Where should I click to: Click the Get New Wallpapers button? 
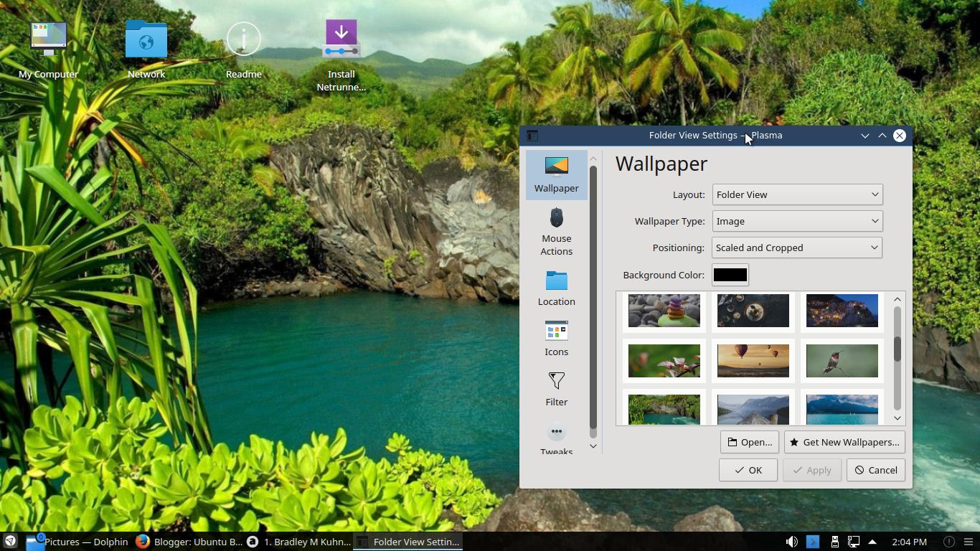[x=844, y=442]
